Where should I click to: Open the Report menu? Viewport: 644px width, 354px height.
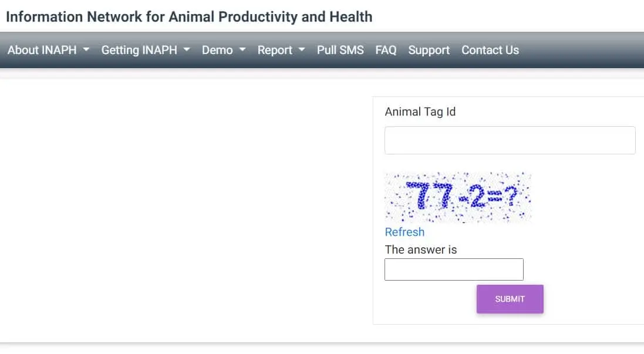[x=275, y=50]
